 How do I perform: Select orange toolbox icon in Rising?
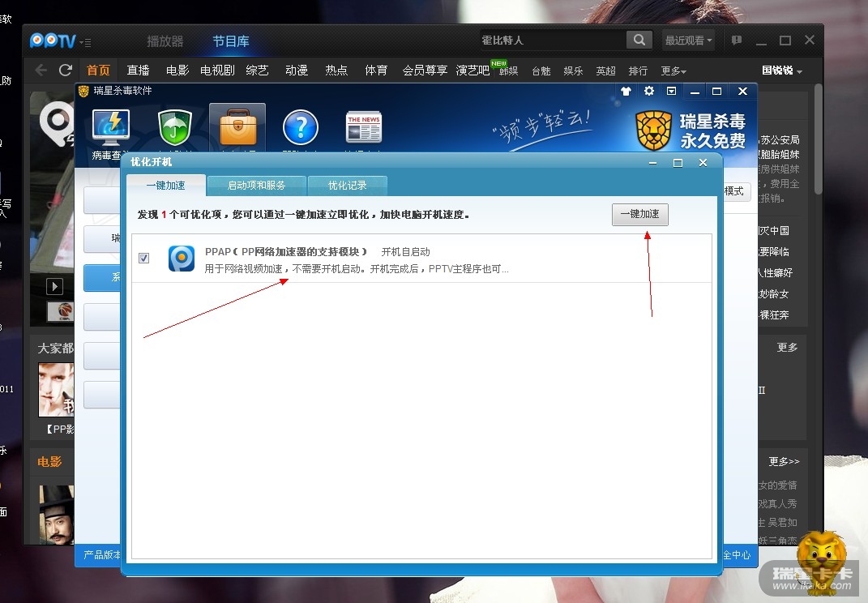237,126
